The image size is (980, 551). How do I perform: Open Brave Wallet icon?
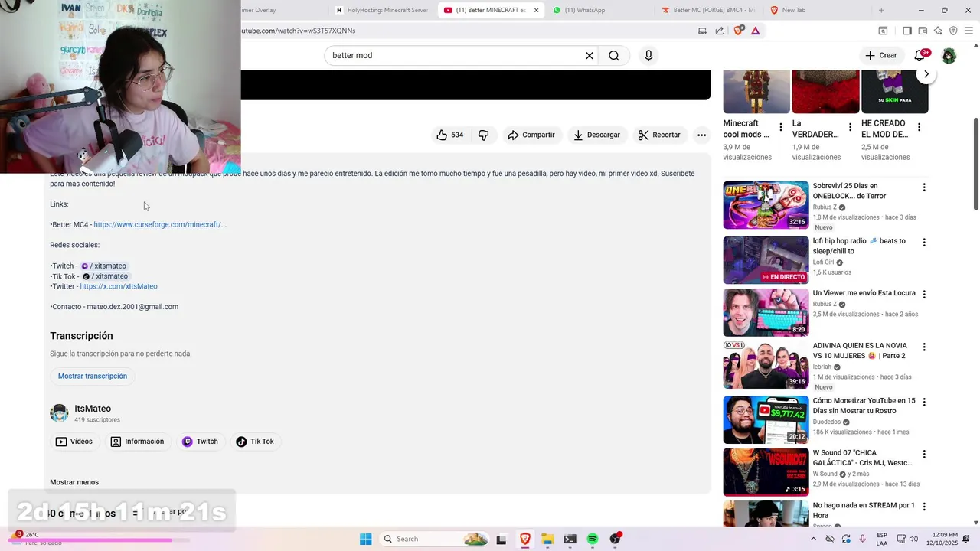pos(923,31)
